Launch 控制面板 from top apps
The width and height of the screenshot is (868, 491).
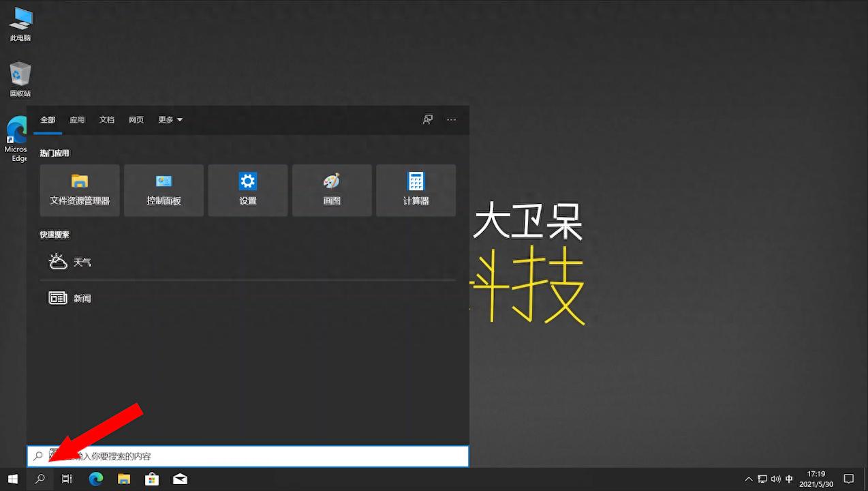tap(164, 190)
